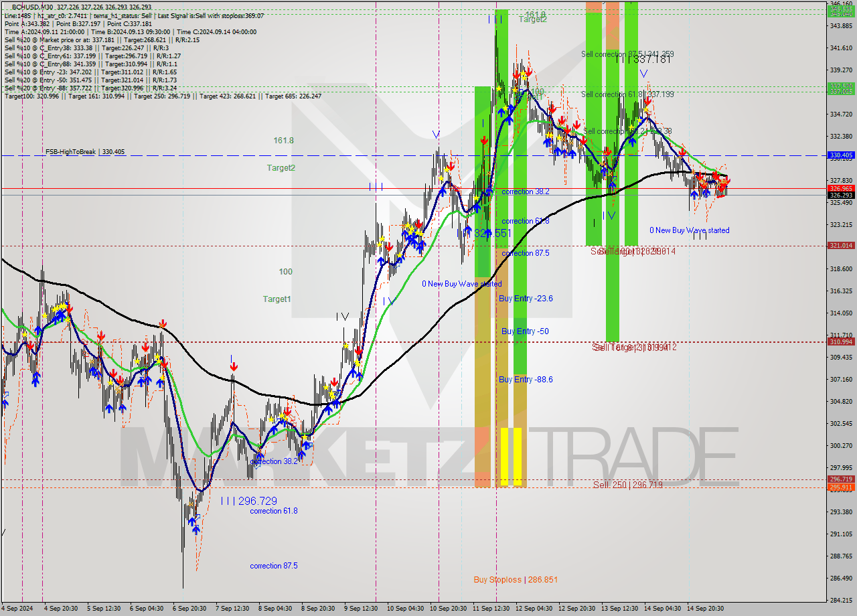
Task: Click the 4 Sep 2024 date label
Action: tap(17, 609)
